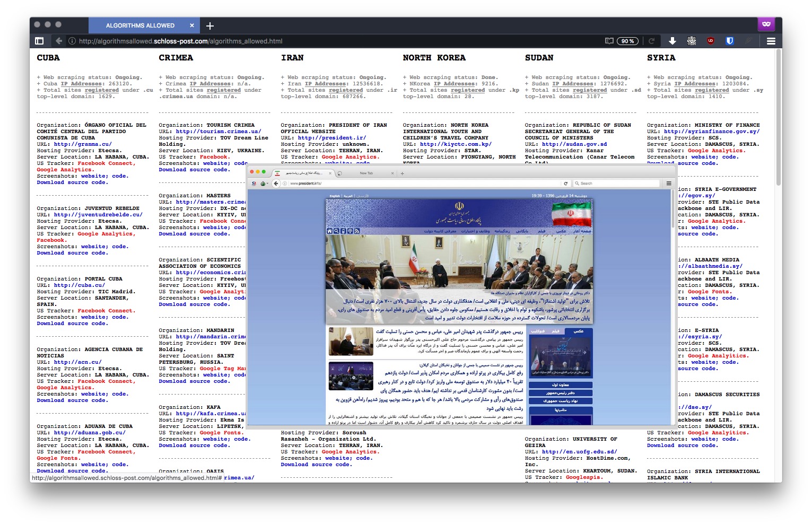Open website screenshot link for Juventud Rebelde

click(94, 247)
